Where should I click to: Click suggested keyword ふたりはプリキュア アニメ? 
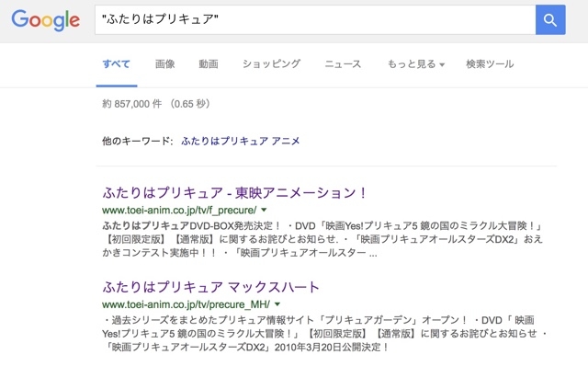[x=241, y=141]
